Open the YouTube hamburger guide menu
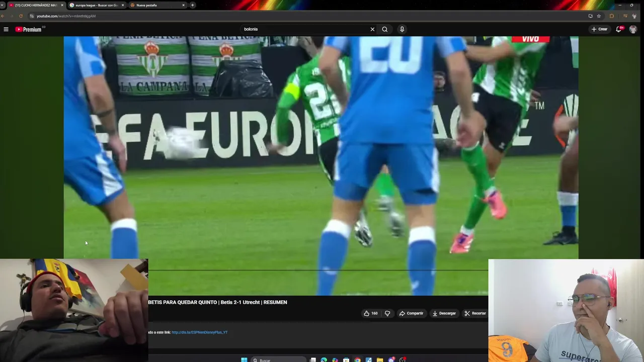This screenshot has width=644, height=362. click(6, 29)
